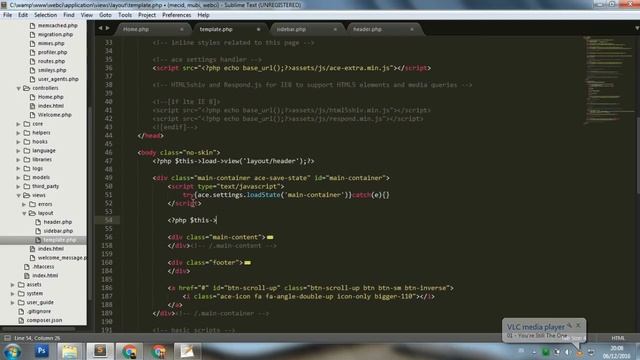This screenshot has height=360, width=640.
Task: Open first Chrome icon in taskbar
Action: (x=129, y=351)
